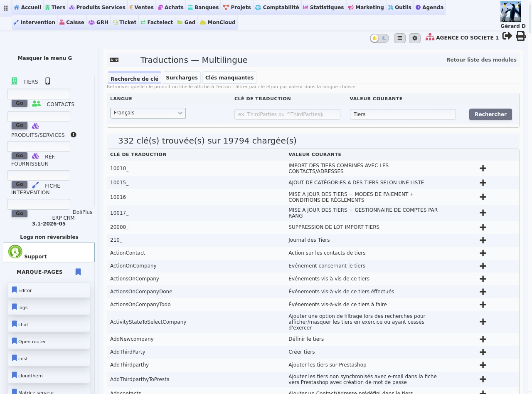Screen dimensions: 532x394
Task: Open the Produits Services menu
Action: (x=97, y=7)
